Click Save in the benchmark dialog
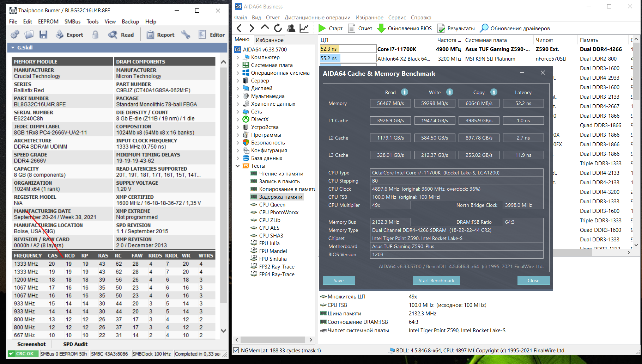Image resolution: width=642 pixels, height=364 pixels. [x=339, y=280]
